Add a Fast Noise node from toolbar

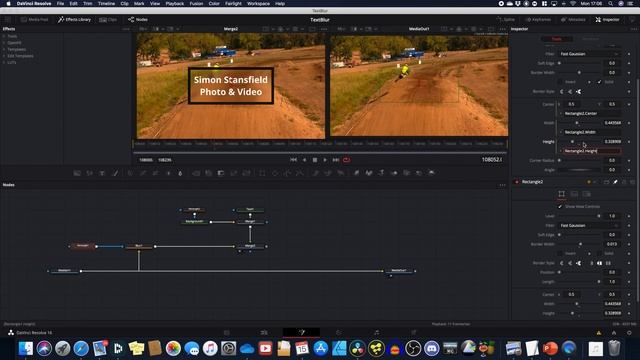coord(89,173)
